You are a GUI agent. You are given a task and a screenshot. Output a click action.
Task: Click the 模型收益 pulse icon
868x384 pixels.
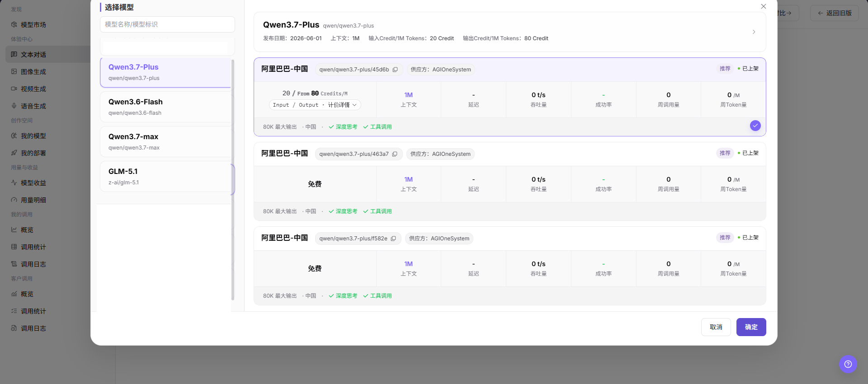point(14,183)
